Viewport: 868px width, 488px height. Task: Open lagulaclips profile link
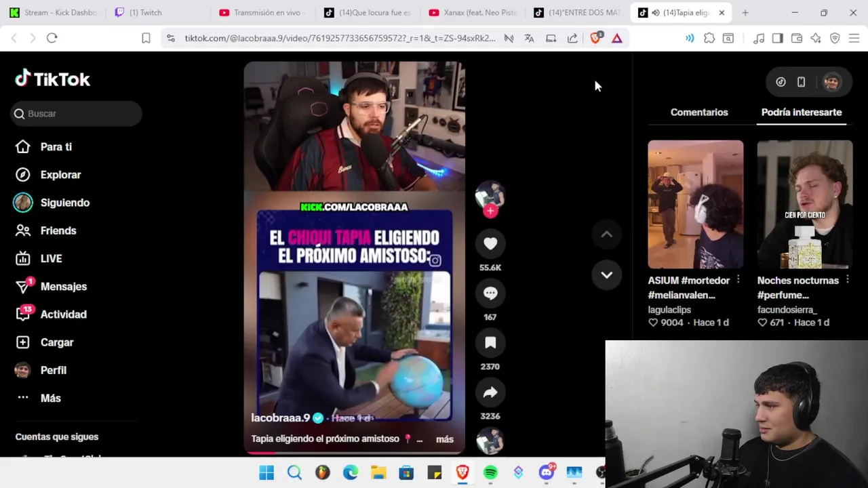[669, 309]
